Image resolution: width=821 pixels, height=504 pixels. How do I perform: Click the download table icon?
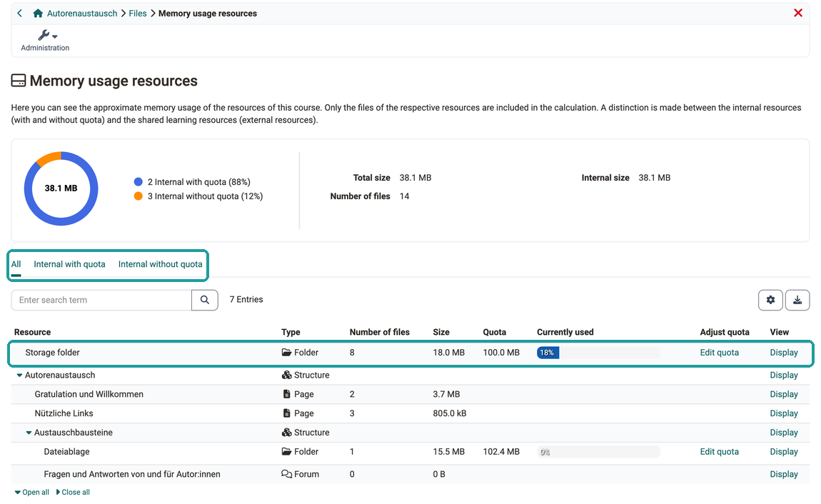(797, 300)
